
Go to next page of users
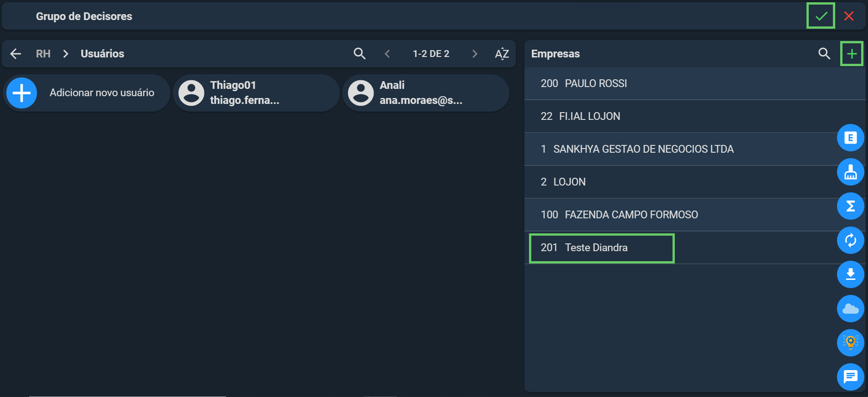[475, 54]
